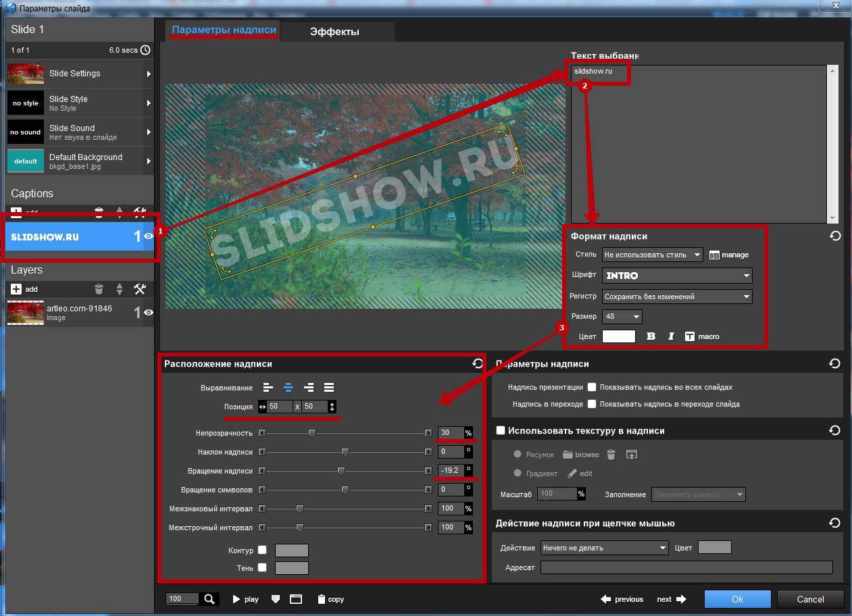Set caption alignment to center
852x616 pixels.
click(x=289, y=388)
